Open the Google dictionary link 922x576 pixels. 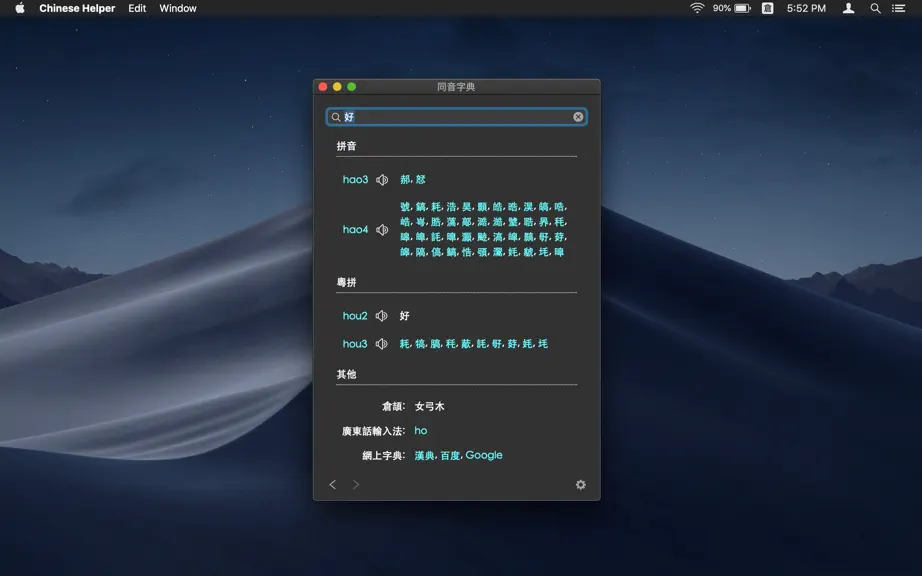[x=484, y=456]
